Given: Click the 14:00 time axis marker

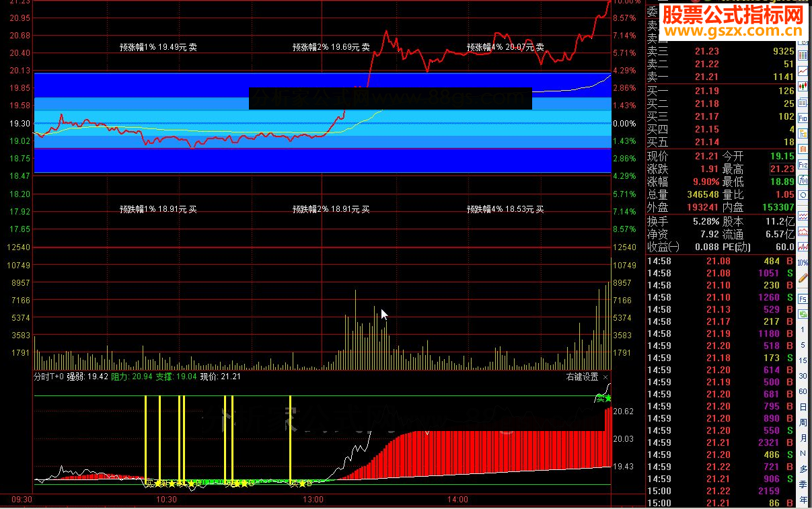Looking at the screenshot, I should pyautogui.click(x=457, y=500).
